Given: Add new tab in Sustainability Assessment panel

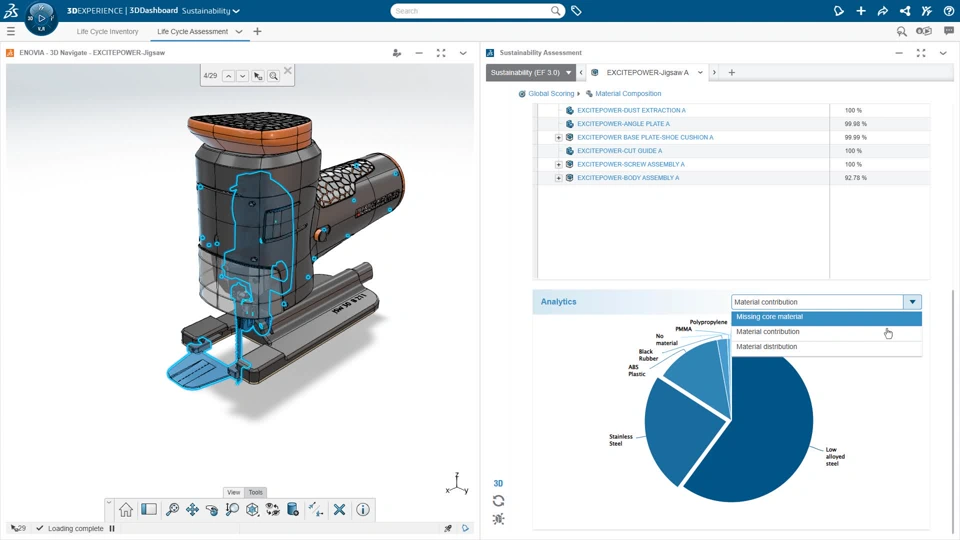Looking at the screenshot, I should point(732,72).
